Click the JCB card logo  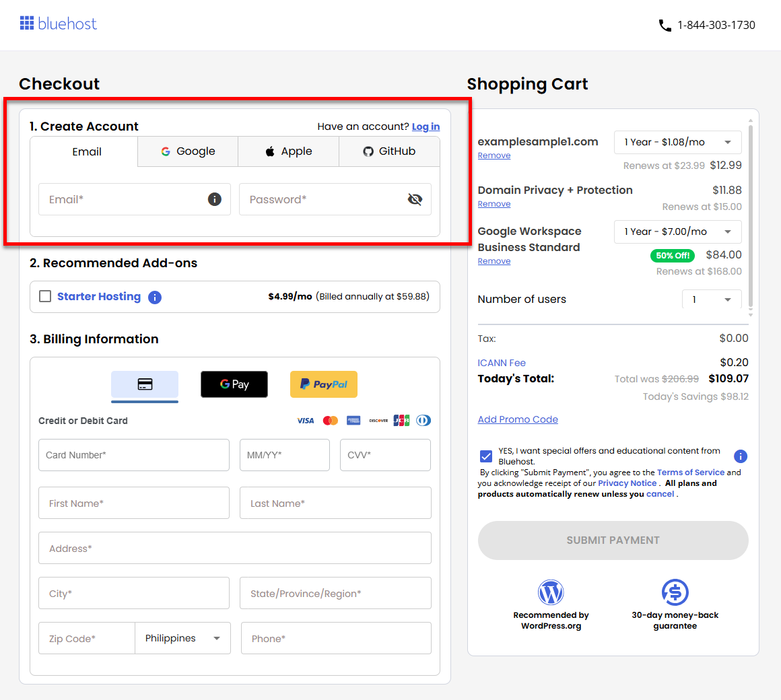click(x=401, y=421)
